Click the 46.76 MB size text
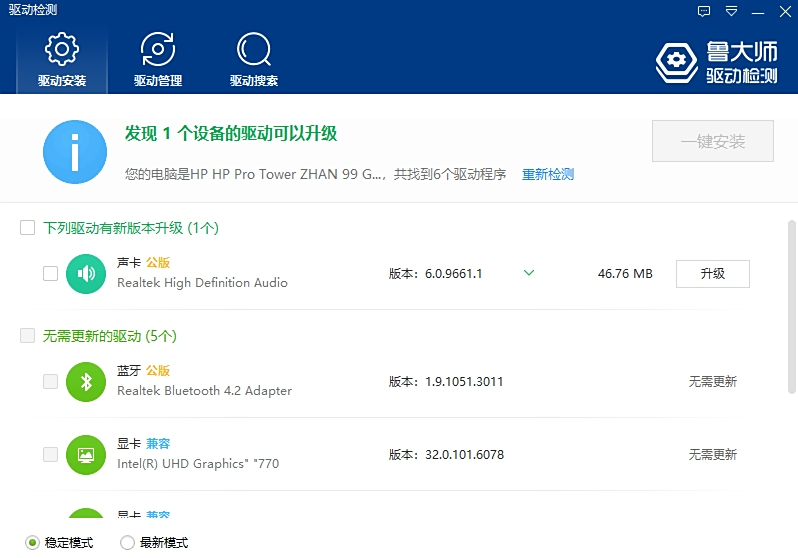Screen dimensions: 798x558 (625, 273)
